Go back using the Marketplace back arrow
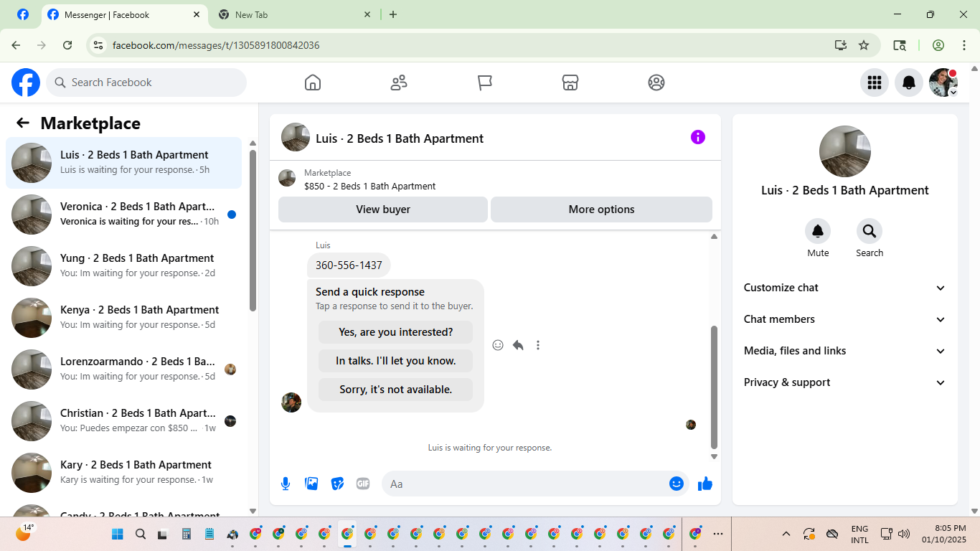The height and width of the screenshot is (551, 980). (x=23, y=123)
